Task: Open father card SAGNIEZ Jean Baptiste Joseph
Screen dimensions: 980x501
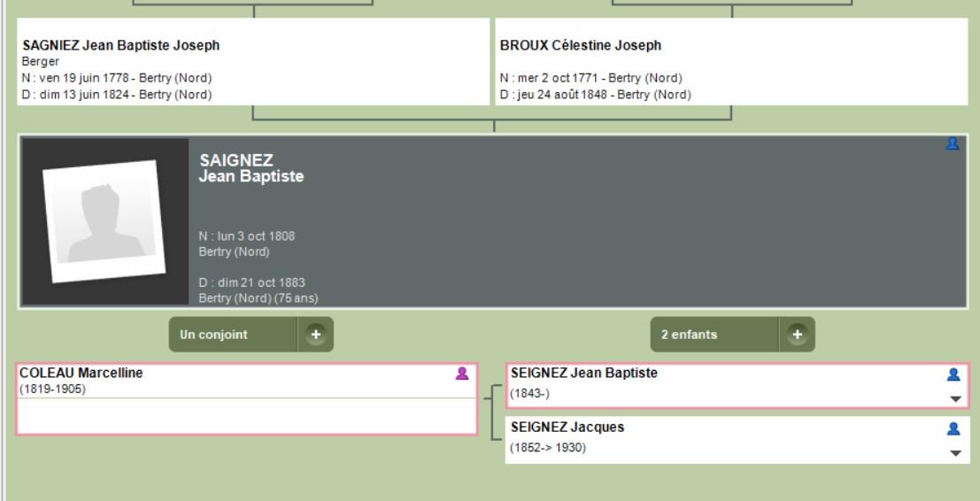Action: 253,62
